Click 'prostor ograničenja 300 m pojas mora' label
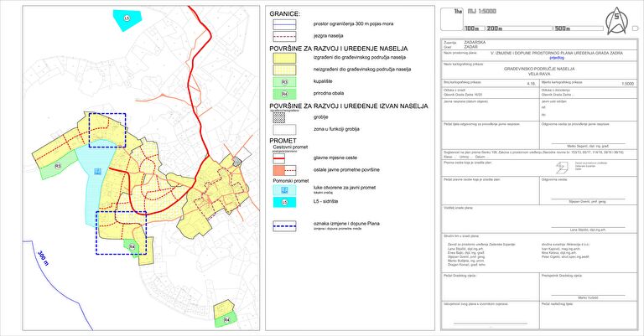The image size is (644, 336). point(353,23)
